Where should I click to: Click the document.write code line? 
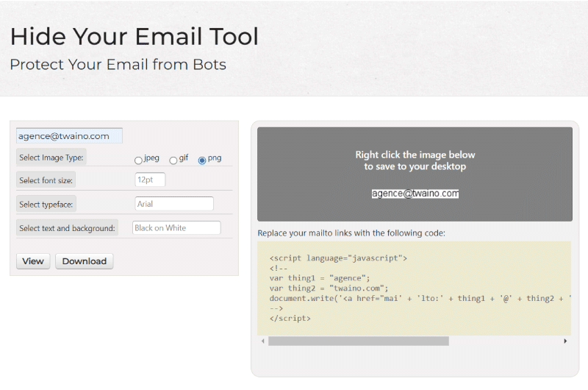(x=420, y=299)
